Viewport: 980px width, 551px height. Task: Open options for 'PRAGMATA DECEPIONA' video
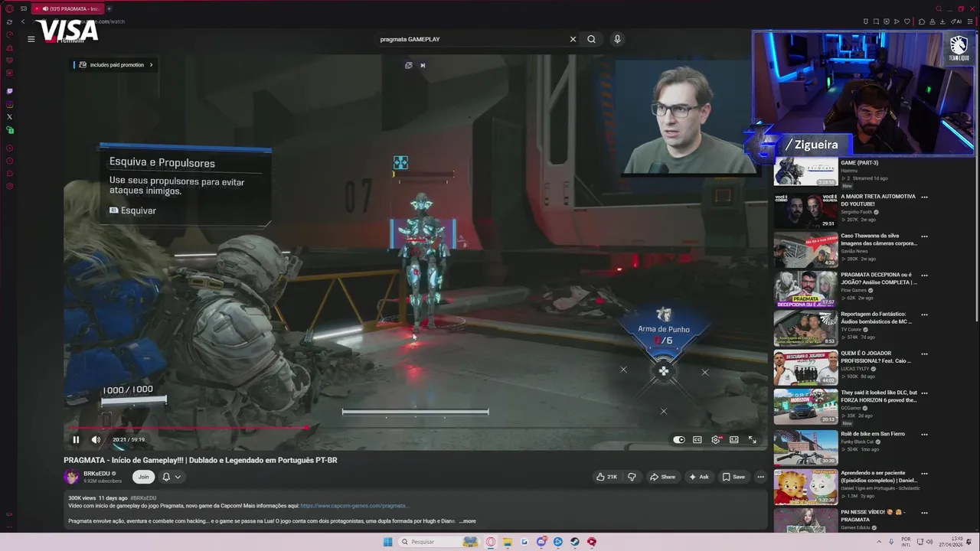click(924, 275)
